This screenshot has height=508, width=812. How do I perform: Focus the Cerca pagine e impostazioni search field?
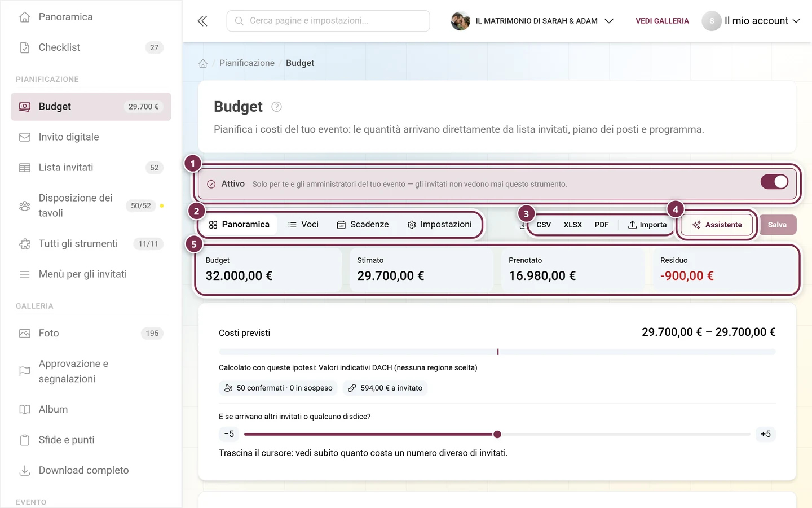[x=328, y=21]
